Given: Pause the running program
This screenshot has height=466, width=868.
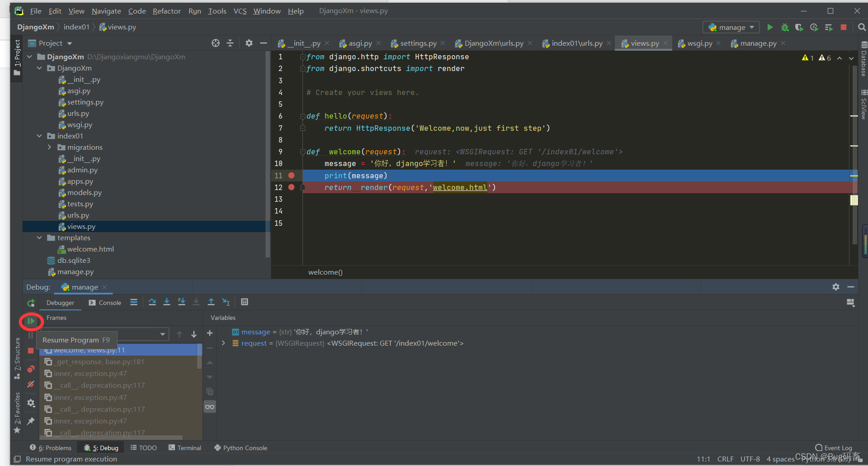Looking at the screenshot, I should pos(31,335).
